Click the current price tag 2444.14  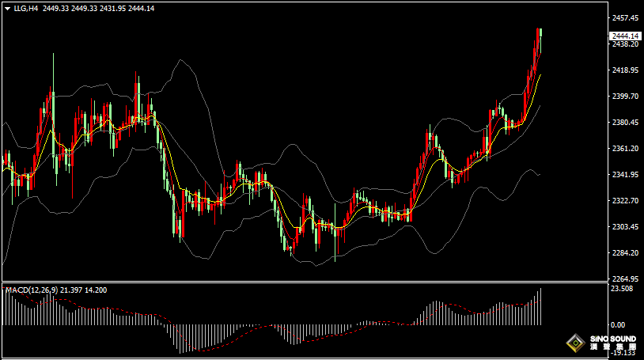[x=626, y=36]
